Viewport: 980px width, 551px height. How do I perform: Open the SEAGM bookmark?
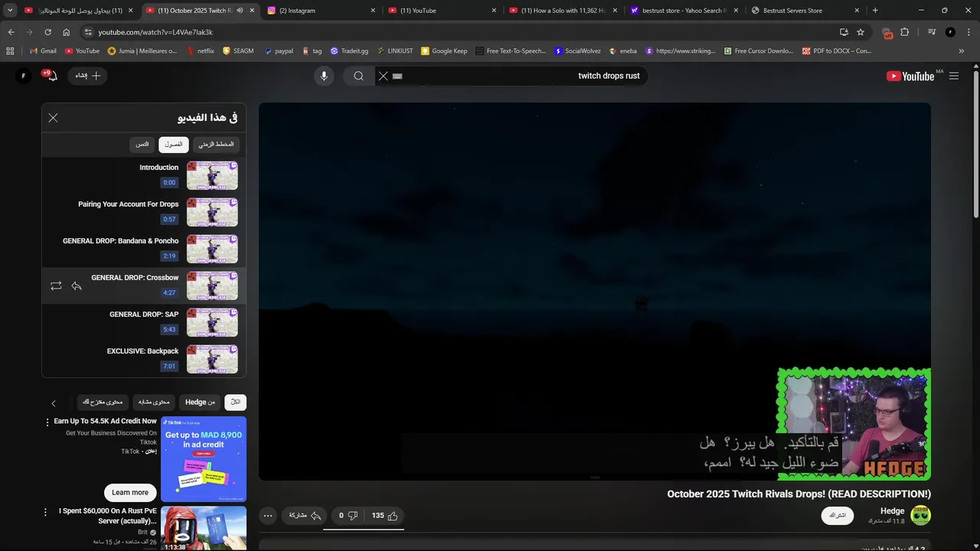coord(238,51)
